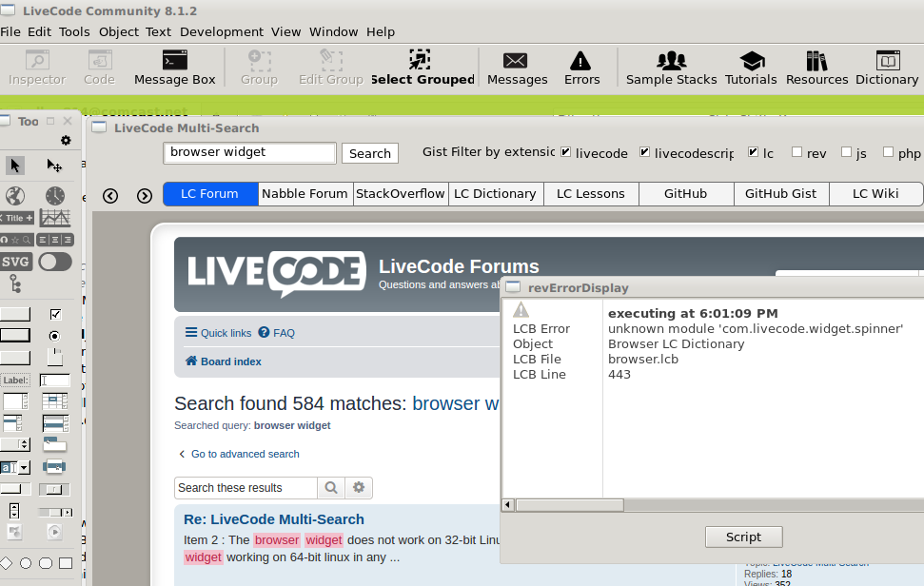924x586 pixels.
Task: Open the Development menu
Action: tap(222, 31)
